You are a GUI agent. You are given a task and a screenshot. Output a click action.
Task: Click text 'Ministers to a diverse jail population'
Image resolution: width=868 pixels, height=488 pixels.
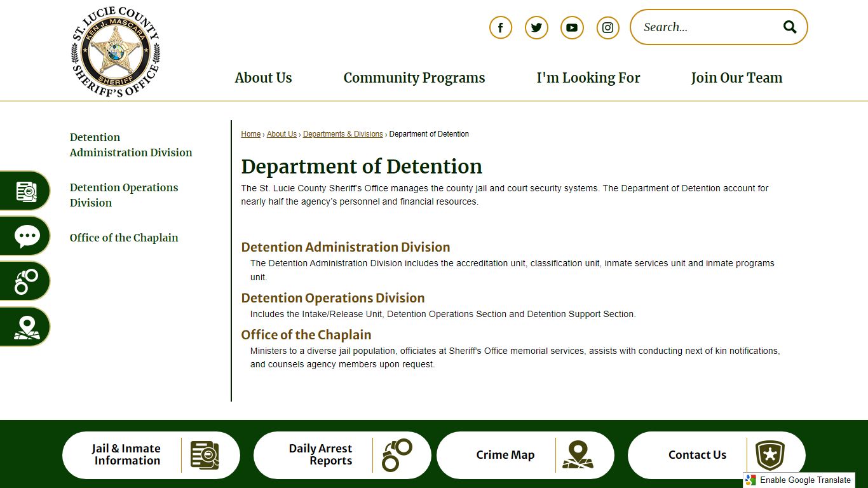click(323, 351)
